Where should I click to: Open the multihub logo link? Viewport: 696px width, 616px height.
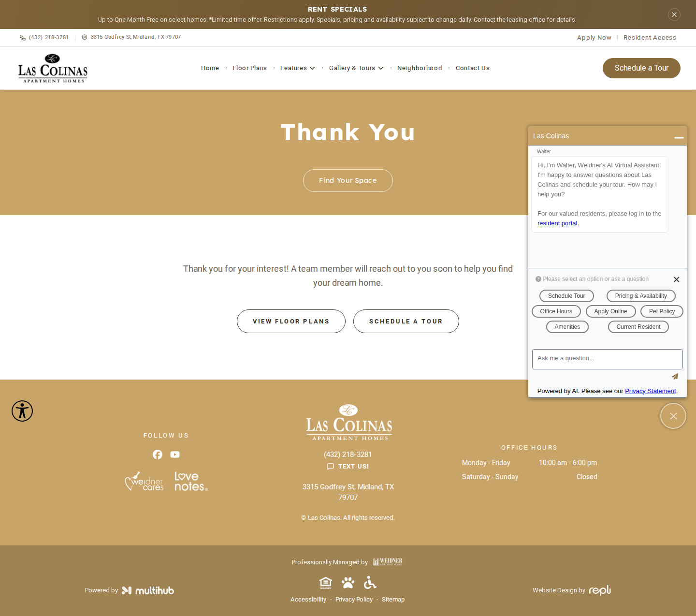point(148,590)
